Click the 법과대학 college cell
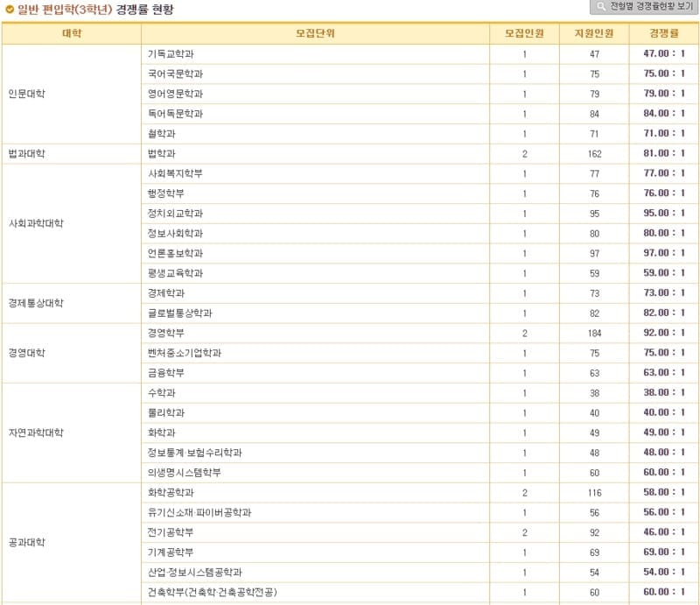This screenshot has height=605, width=700. click(72, 154)
